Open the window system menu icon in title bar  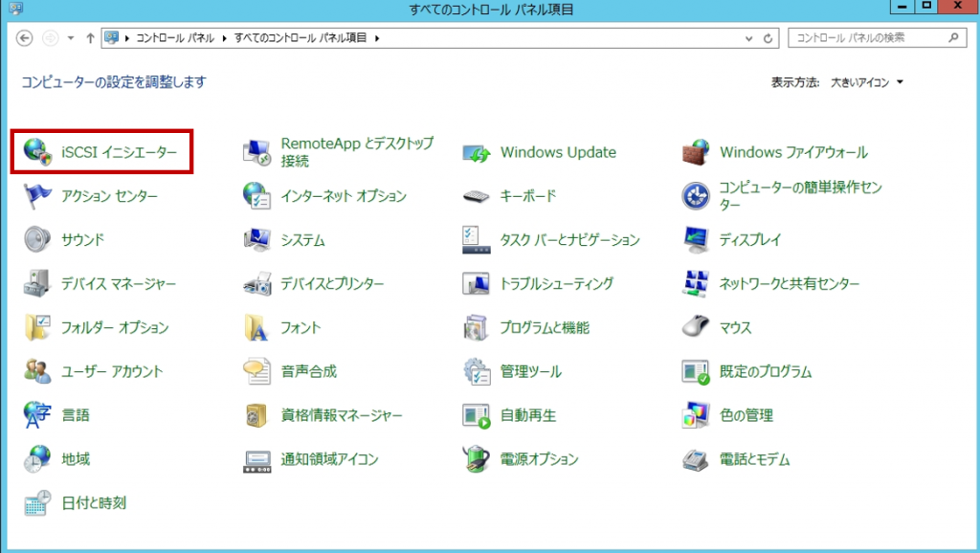coord(15,8)
